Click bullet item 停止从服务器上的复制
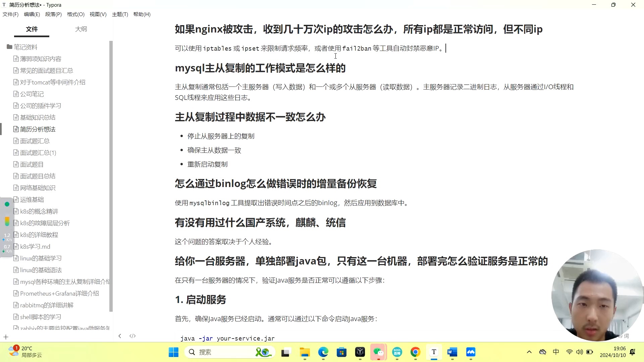 click(221, 136)
